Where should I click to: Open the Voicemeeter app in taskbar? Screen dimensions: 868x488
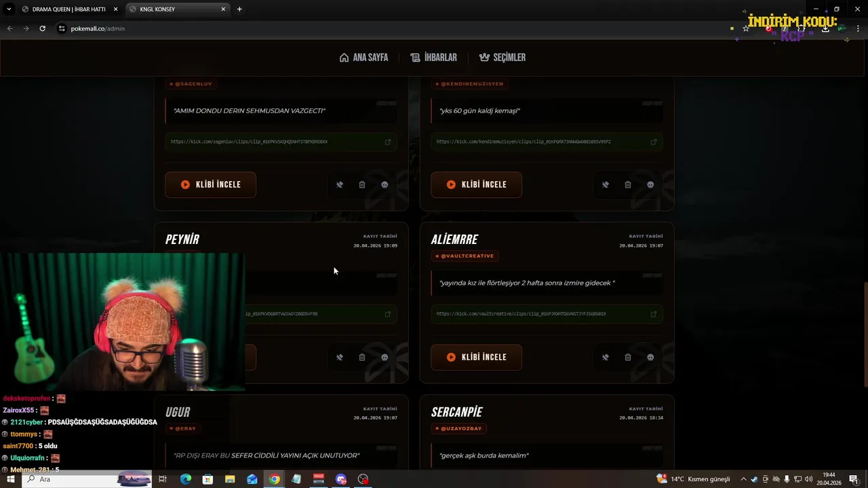(319, 479)
